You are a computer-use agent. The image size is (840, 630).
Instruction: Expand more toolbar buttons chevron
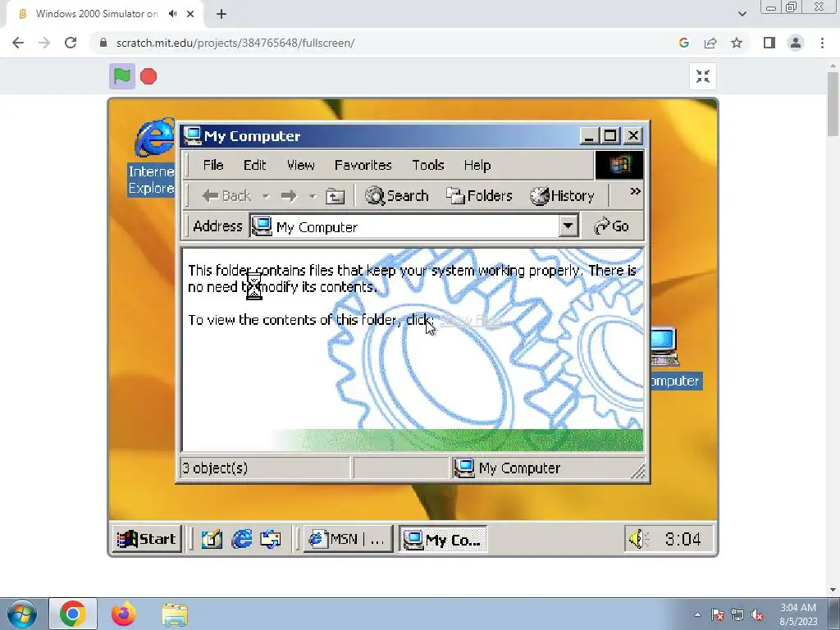636,191
